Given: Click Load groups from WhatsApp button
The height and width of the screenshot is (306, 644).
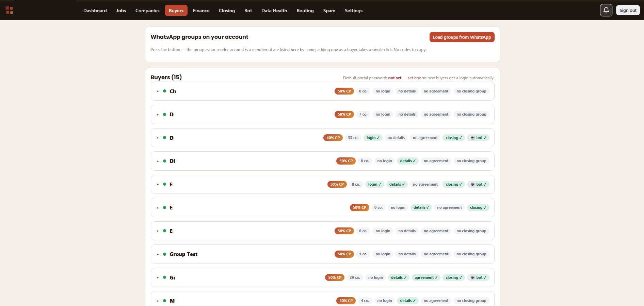Looking at the screenshot, I should (462, 37).
